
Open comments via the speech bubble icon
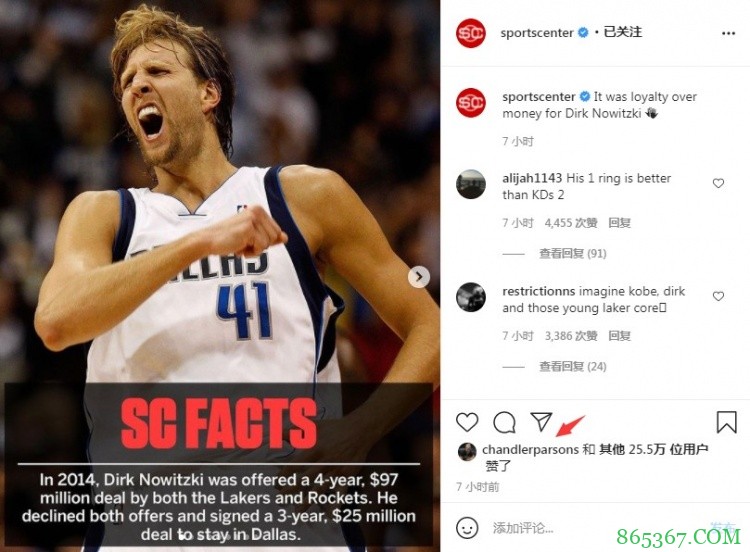504,422
